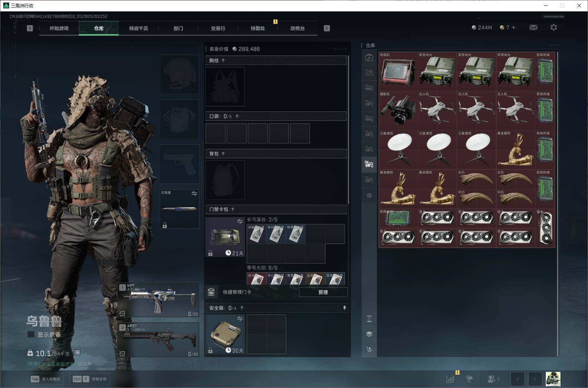Click the 管理 button
Image resolution: width=588 pixels, height=388 pixels.
(323, 292)
